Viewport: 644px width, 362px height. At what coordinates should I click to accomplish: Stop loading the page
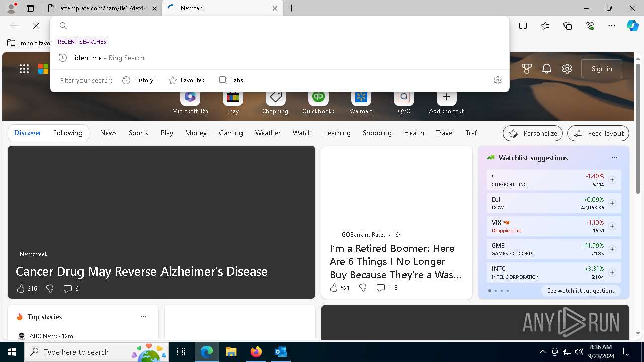coord(36,26)
